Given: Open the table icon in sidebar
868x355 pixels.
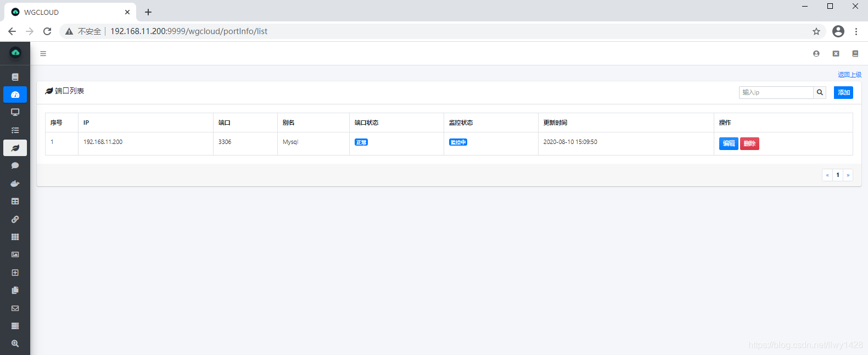Looking at the screenshot, I should [x=15, y=201].
